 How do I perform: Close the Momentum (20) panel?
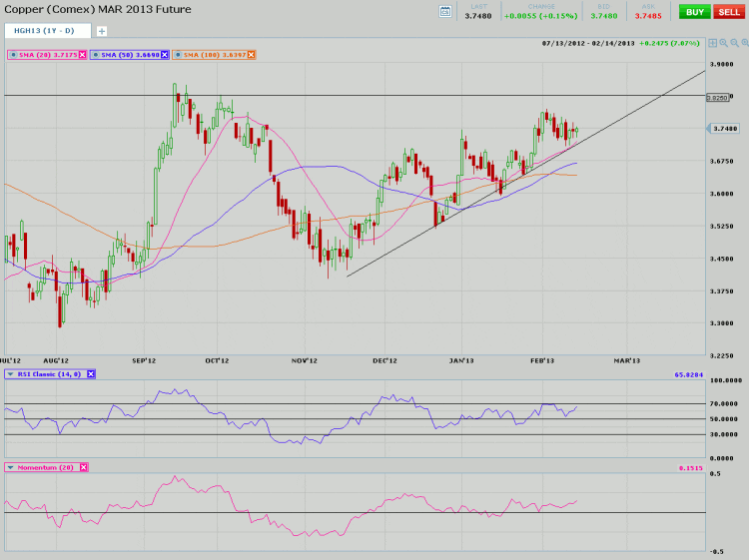[x=84, y=467]
